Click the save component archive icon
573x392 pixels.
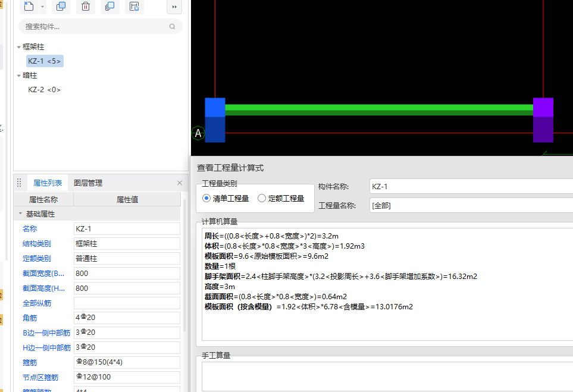134,6
